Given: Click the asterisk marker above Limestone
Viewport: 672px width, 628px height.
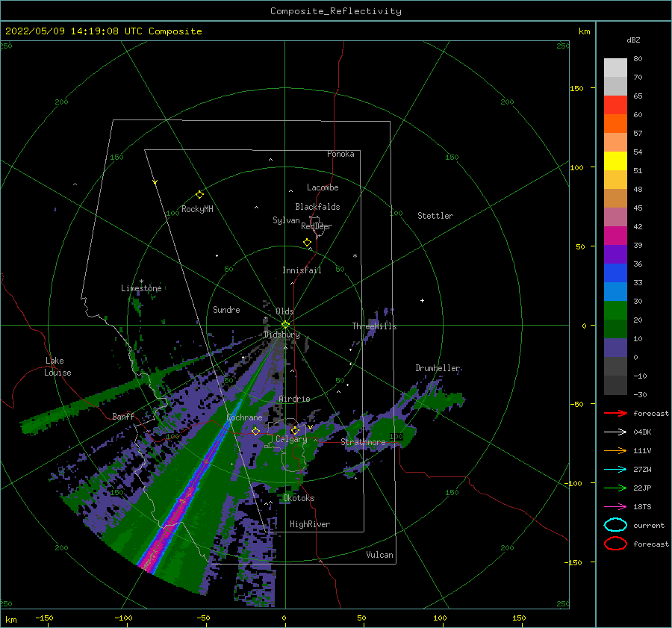Looking at the screenshot, I should 141,282.
